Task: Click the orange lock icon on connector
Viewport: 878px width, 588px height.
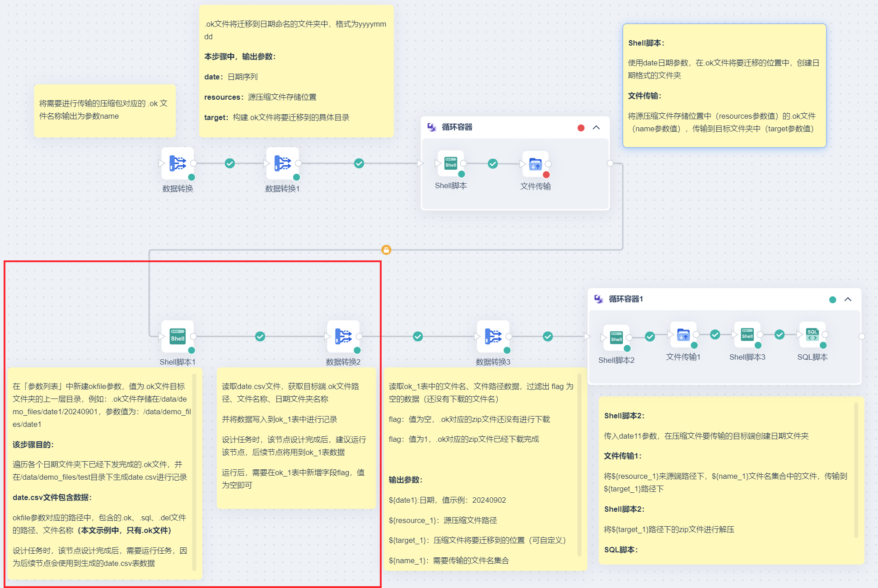Action: [386, 250]
